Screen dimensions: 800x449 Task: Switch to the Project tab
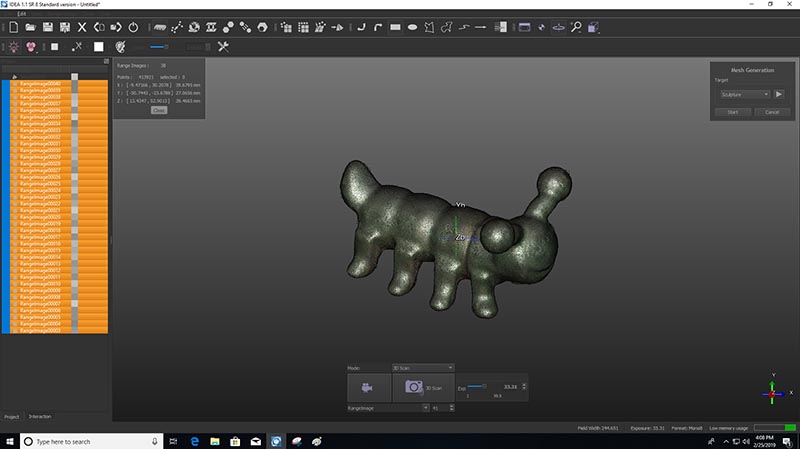click(x=12, y=417)
